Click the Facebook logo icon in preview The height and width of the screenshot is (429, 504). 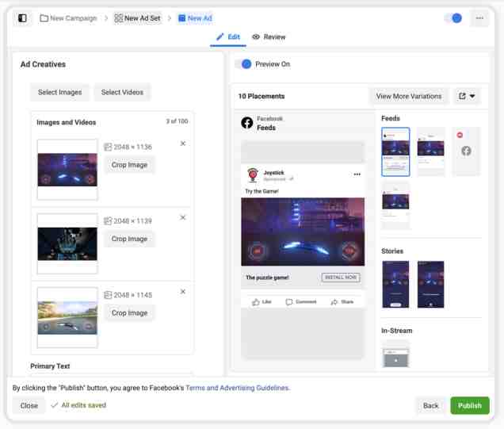pos(247,123)
